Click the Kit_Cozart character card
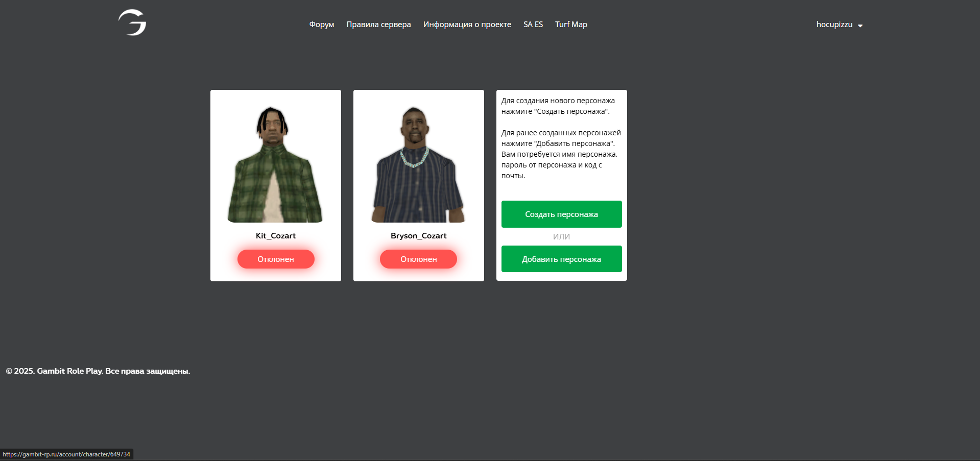The image size is (980, 461). 276,185
